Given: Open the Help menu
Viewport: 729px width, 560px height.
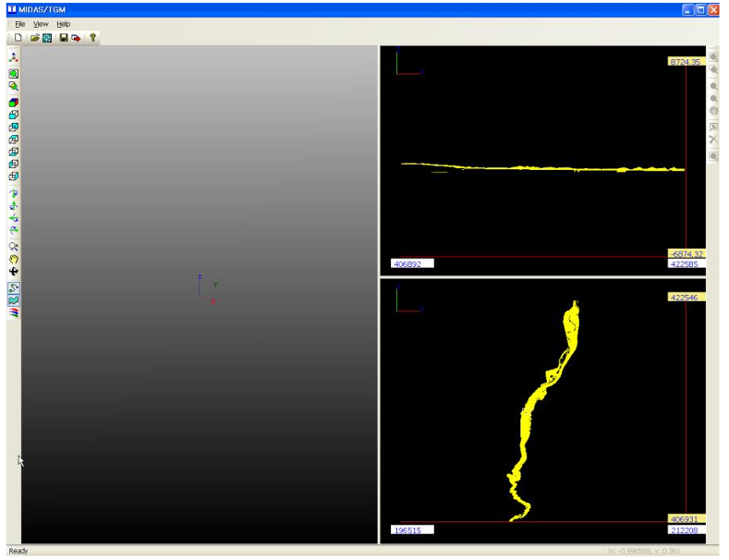Looking at the screenshot, I should pyautogui.click(x=63, y=24).
